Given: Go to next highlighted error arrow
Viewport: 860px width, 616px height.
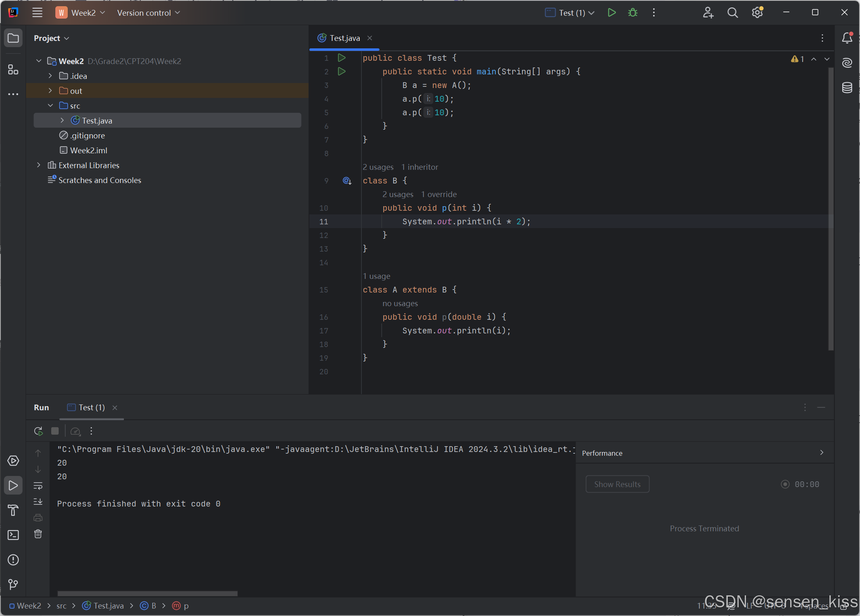Looking at the screenshot, I should click(827, 59).
